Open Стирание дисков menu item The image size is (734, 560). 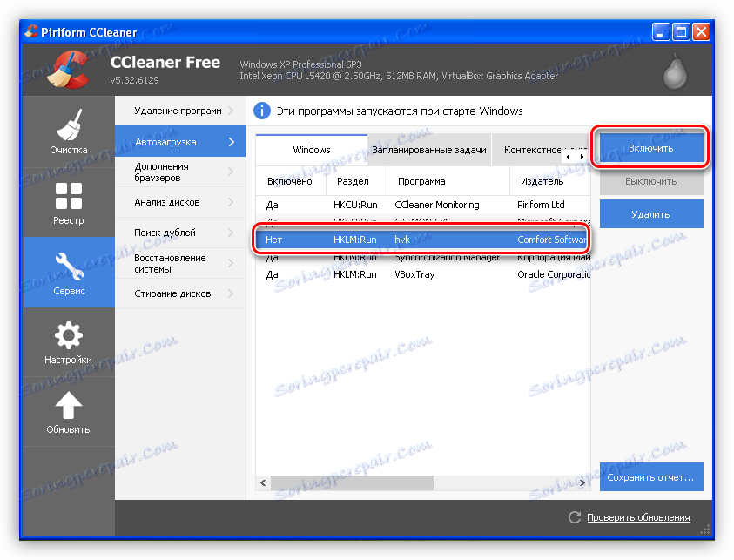(x=180, y=293)
